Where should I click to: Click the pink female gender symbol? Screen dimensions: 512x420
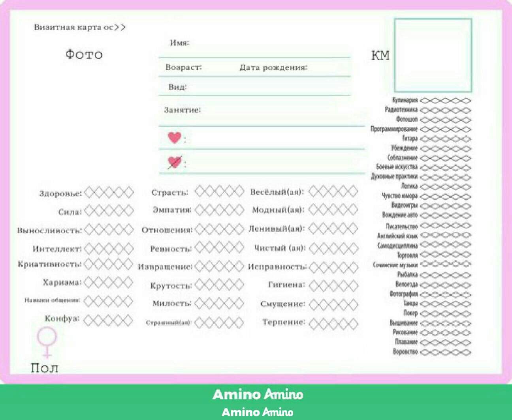coord(47,343)
